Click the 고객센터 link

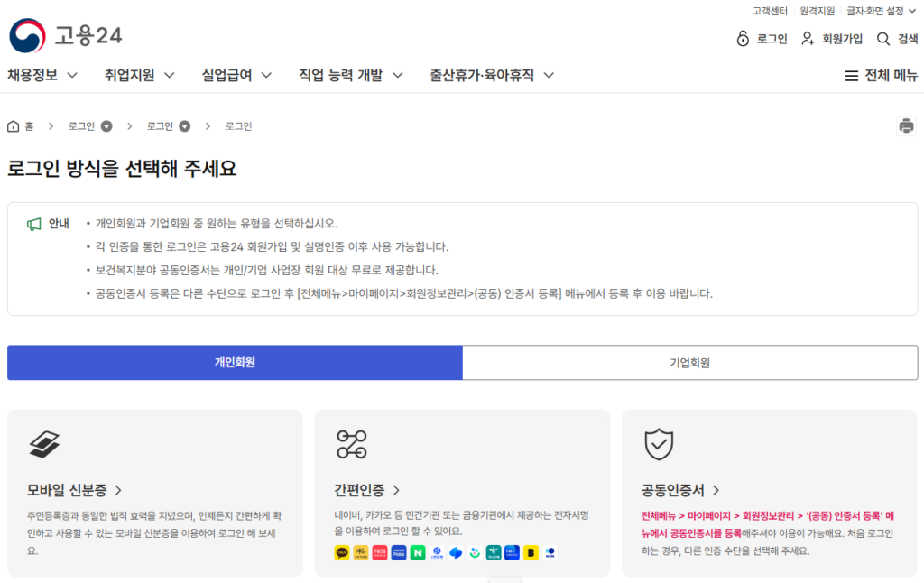[769, 11]
